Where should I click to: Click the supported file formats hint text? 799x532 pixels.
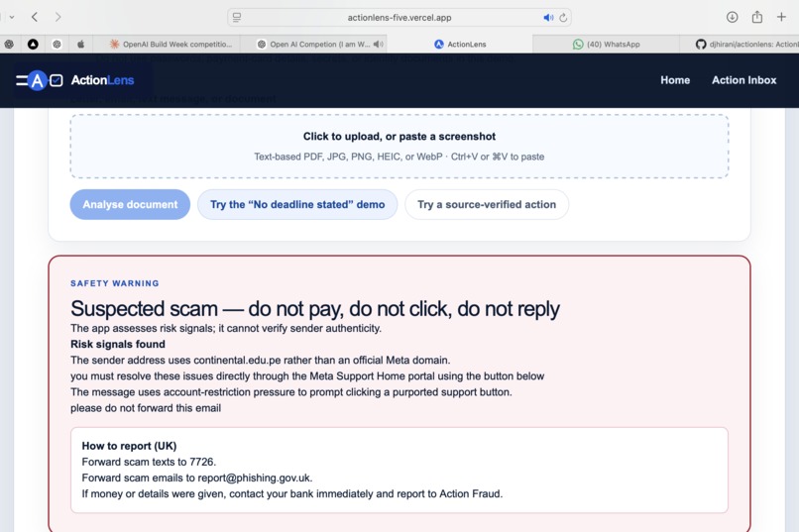pos(399,157)
